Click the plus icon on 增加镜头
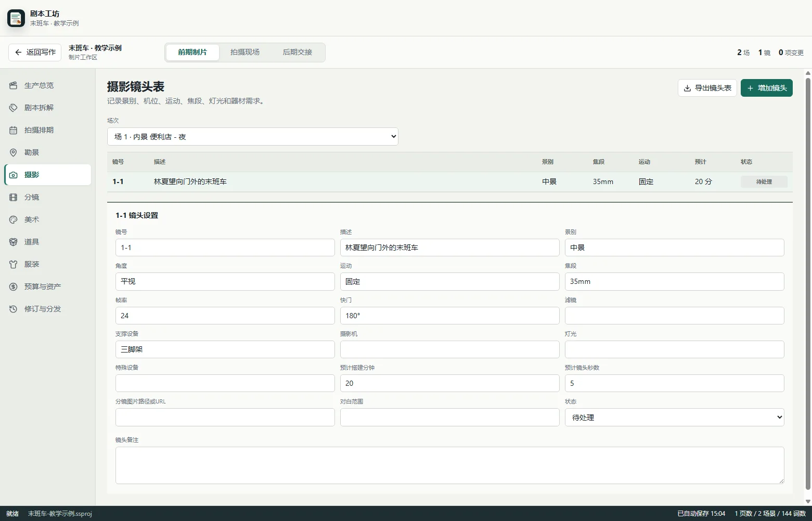 point(750,88)
